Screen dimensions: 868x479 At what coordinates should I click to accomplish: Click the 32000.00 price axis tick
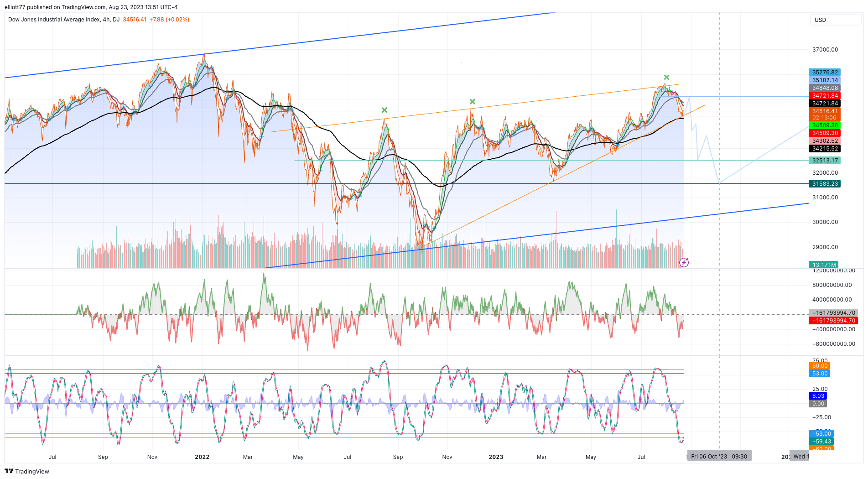point(825,173)
